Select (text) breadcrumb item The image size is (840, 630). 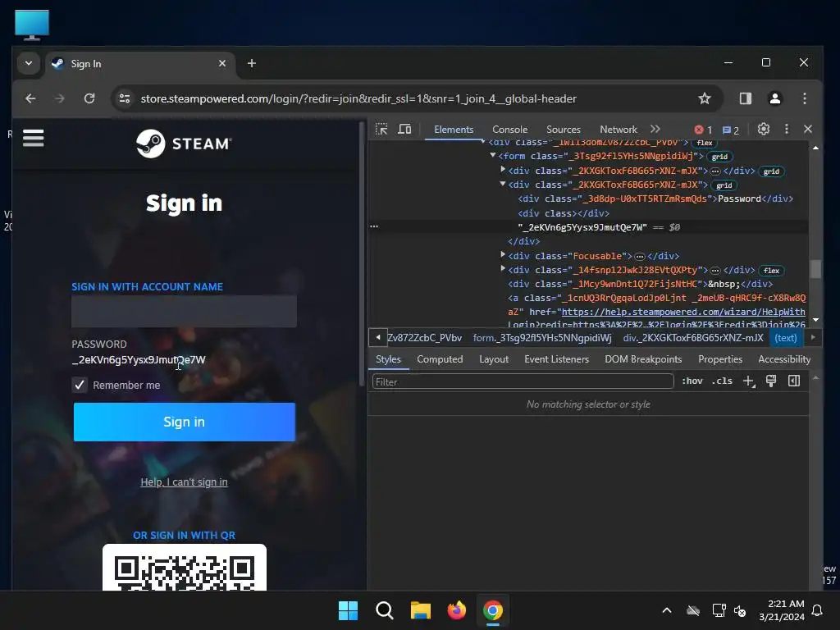point(786,338)
